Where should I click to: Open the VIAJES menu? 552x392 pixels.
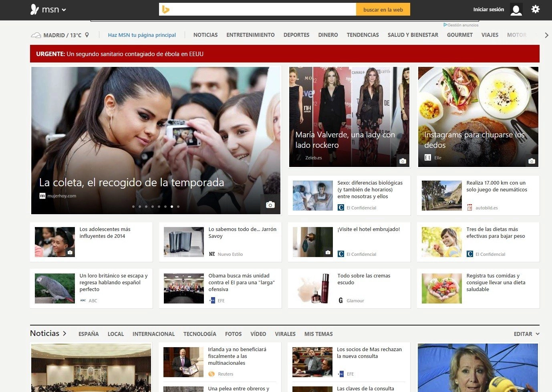[x=490, y=35]
